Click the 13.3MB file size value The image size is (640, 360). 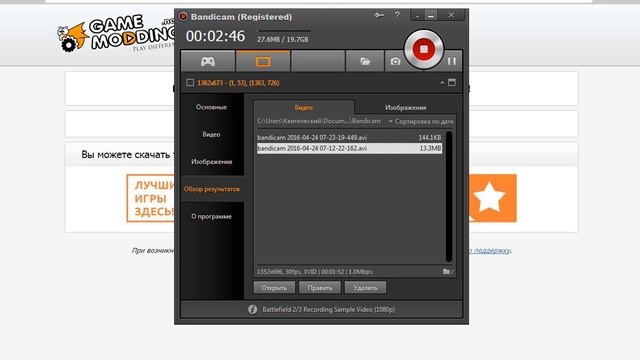430,148
